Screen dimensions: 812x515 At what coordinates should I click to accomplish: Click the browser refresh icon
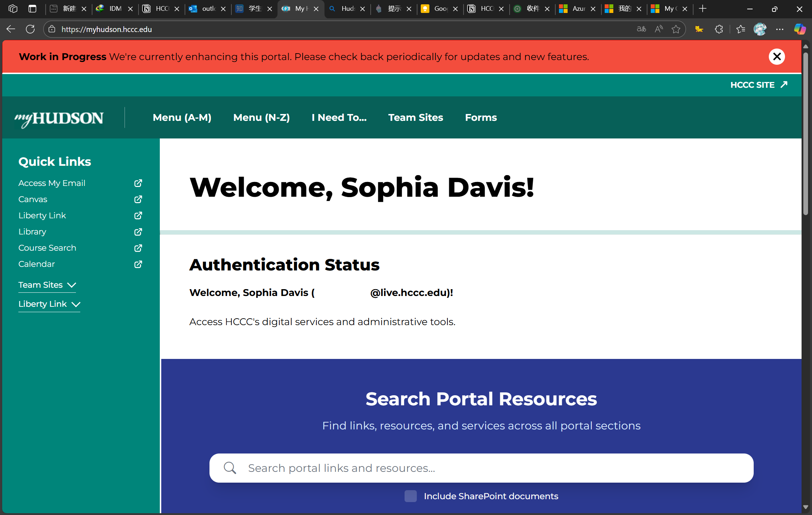click(x=30, y=29)
